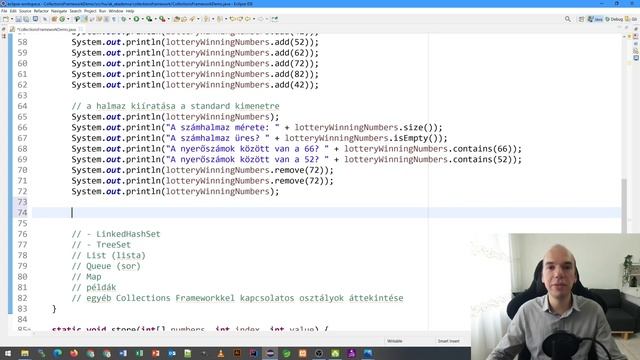The height and width of the screenshot is (360, 640).
Task: Open the Edit menu
Action: tap(13, 11)
